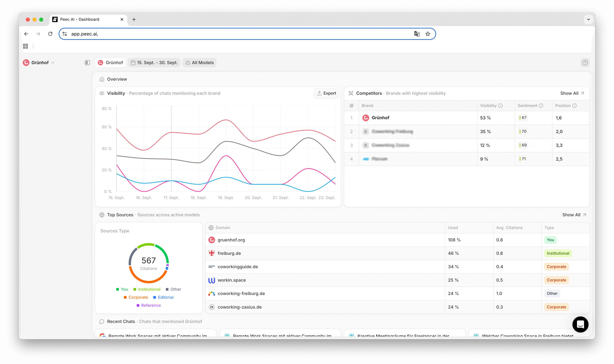Expand the Grünhof project dropdown
This screenshot has width=614, height=364.
(x=39, y=63)
